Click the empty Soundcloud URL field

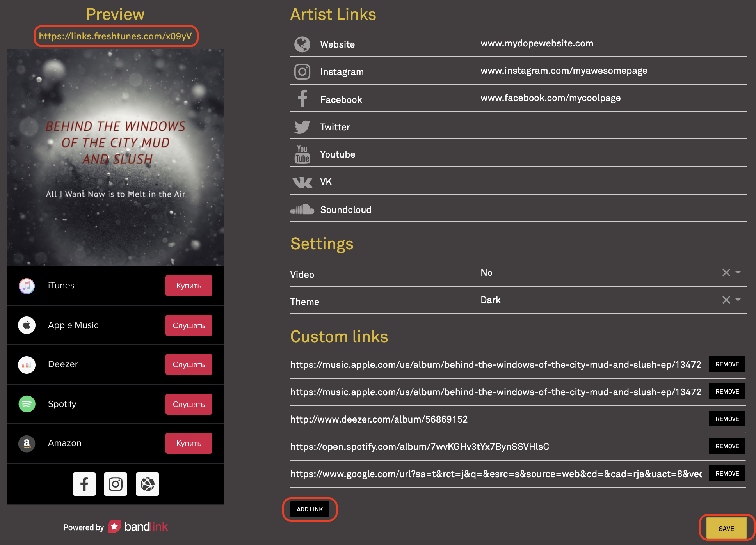point(614,209)
